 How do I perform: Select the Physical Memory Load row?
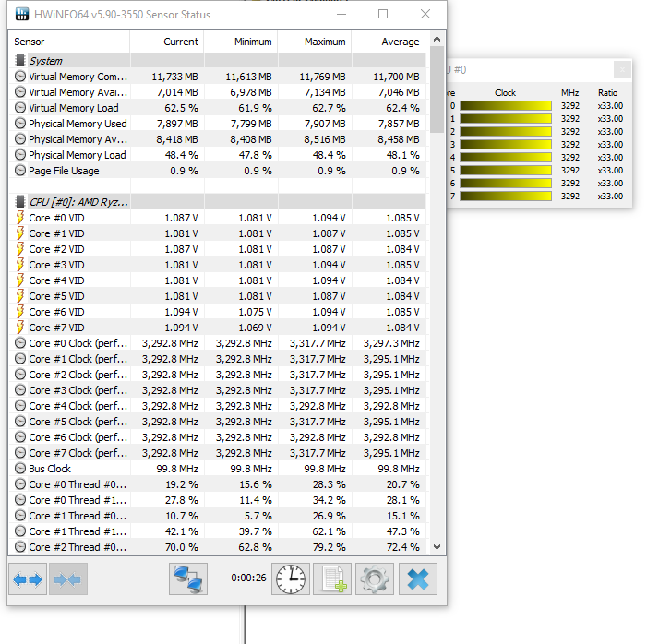pyautogui.click(x=217, y=155)
